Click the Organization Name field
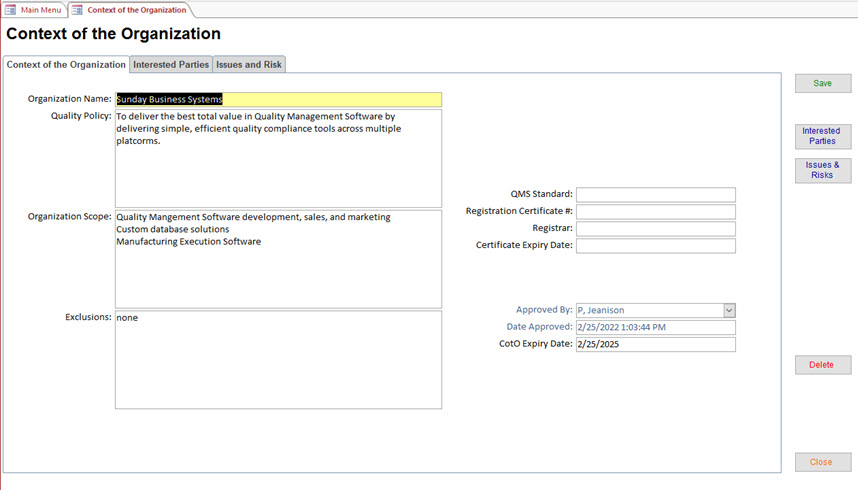The image size is (858, 490). point(278,99)
